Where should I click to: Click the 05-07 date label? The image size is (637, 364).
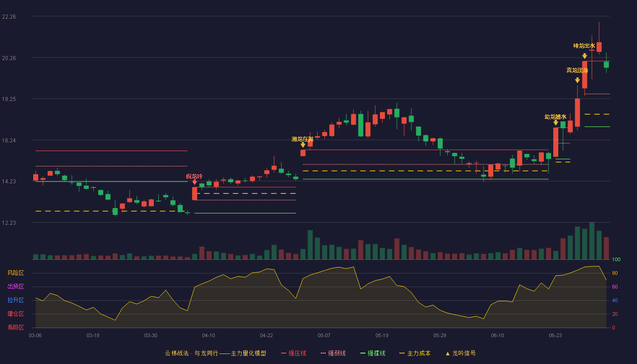click(324, 335)
